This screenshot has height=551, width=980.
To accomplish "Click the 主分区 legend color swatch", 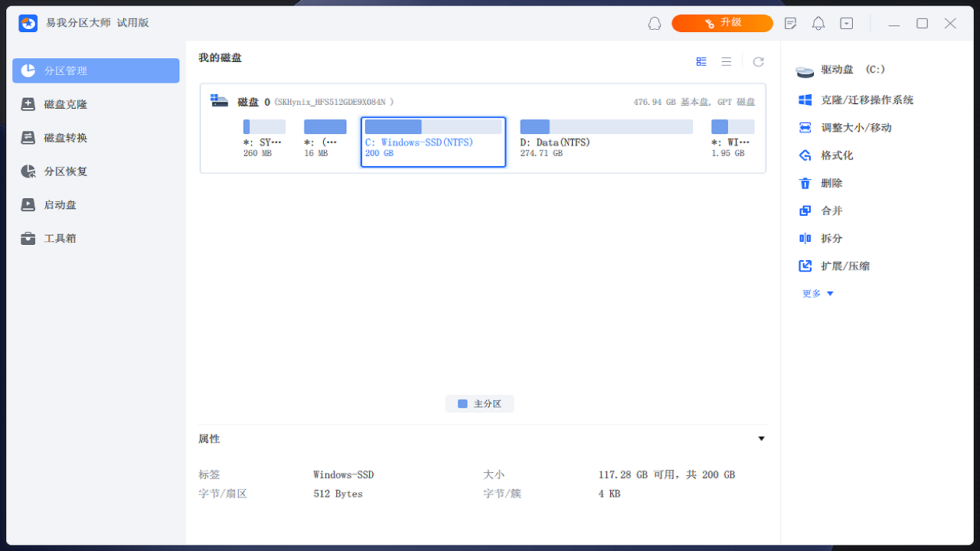I will (462, 404).
